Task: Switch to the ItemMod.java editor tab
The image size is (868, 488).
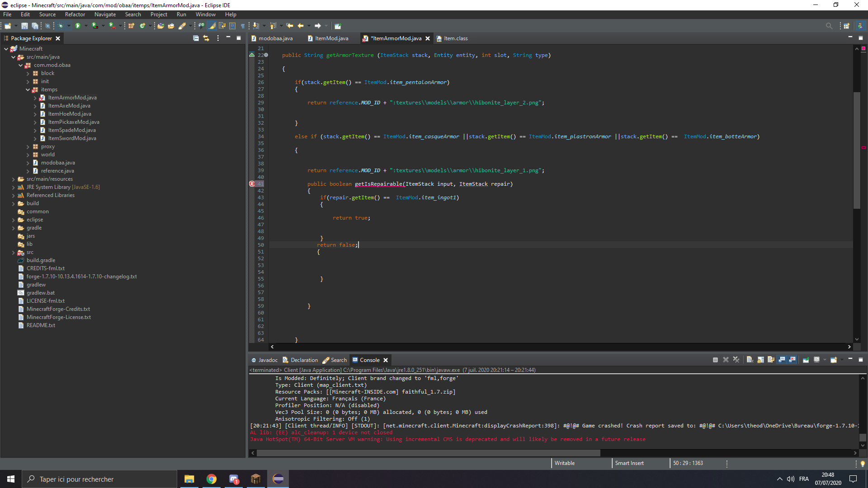Action: coord(331,38)
